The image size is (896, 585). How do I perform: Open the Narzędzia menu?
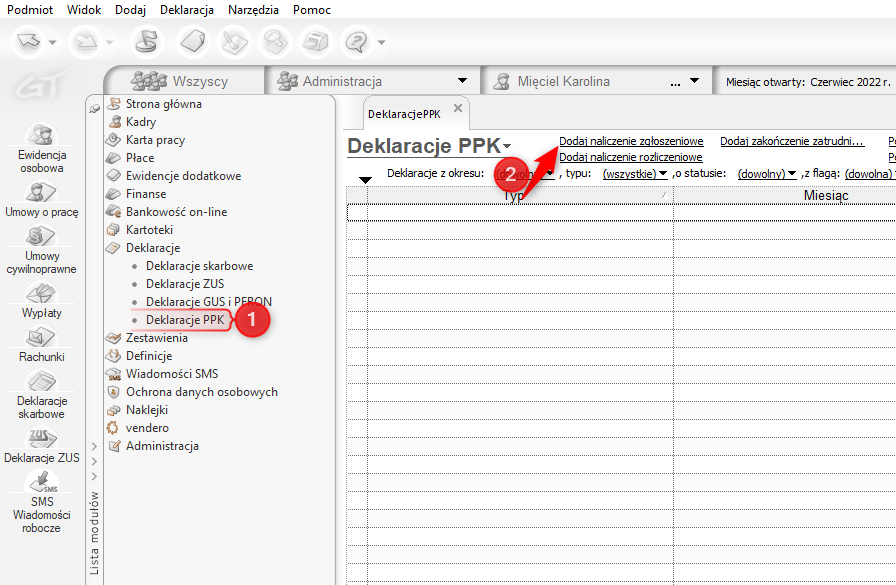point(253,10)
